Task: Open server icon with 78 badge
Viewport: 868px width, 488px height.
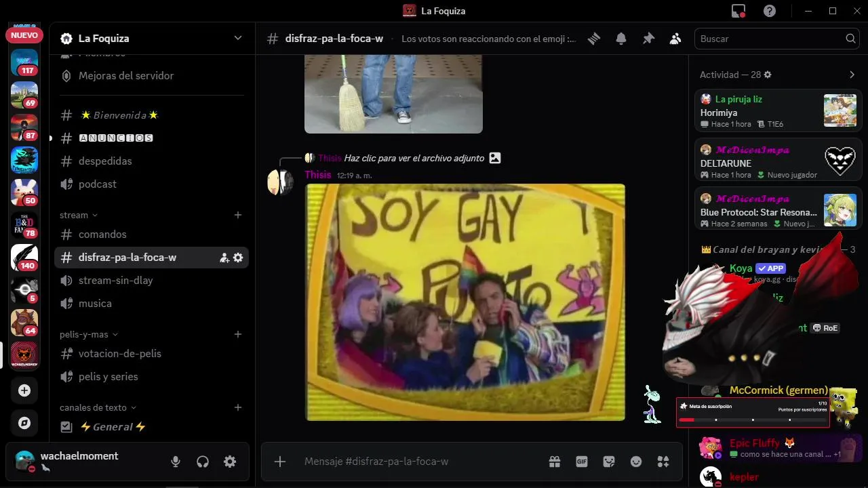Action: pyautogui.click(x=24, y=225)
